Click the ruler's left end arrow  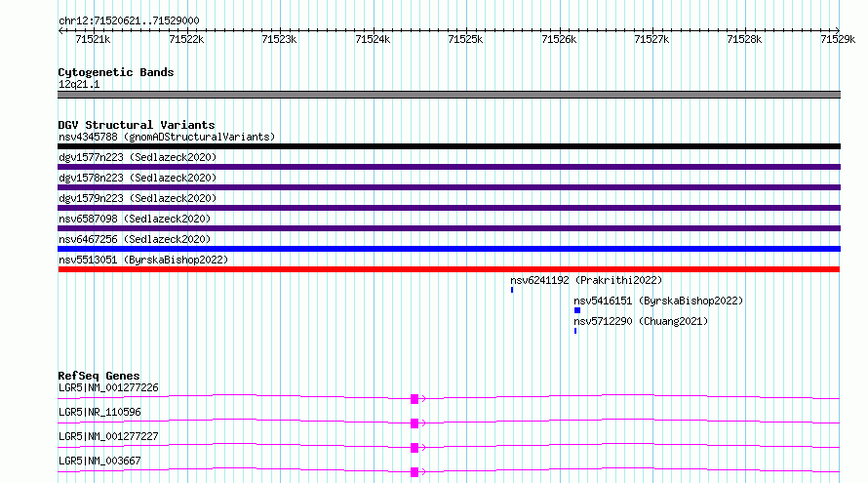(x=60, y=30)
